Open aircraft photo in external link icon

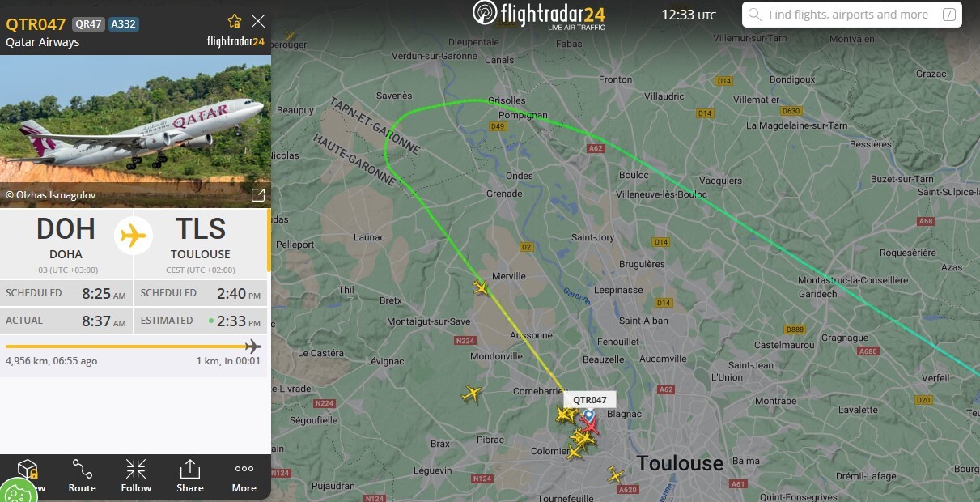click(258, 195)
